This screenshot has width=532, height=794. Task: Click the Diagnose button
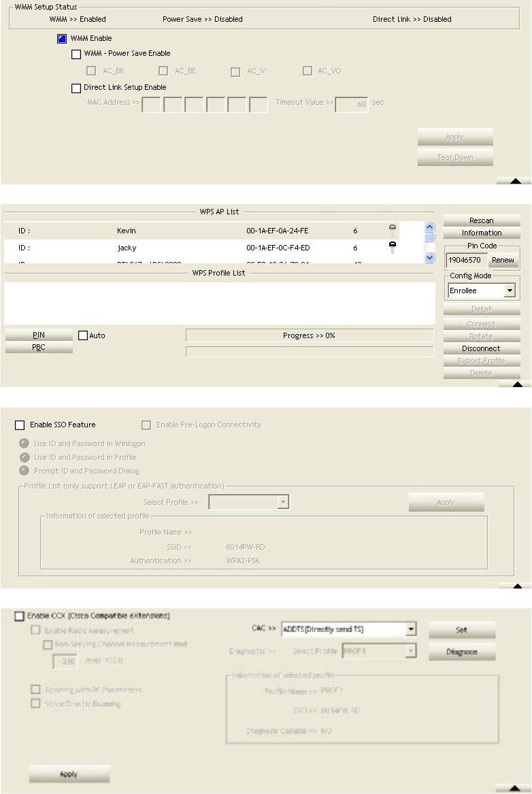(x=462, y=652)
